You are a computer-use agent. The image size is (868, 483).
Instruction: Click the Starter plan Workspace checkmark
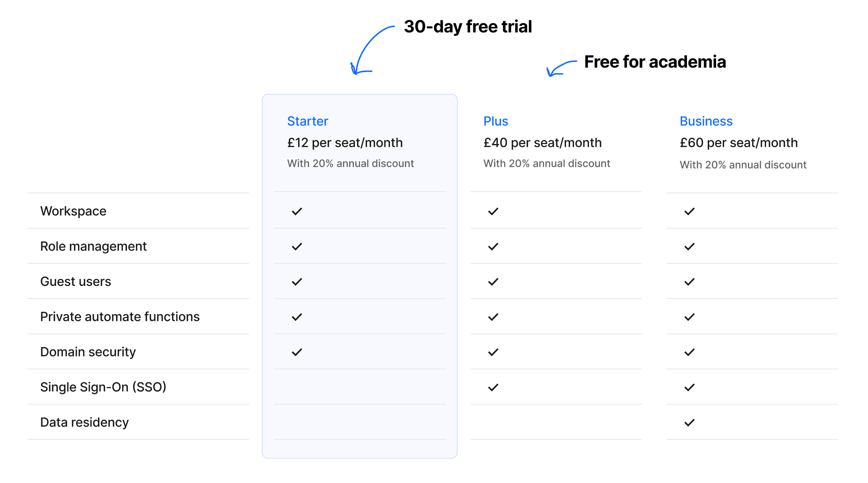pos(297,212)
